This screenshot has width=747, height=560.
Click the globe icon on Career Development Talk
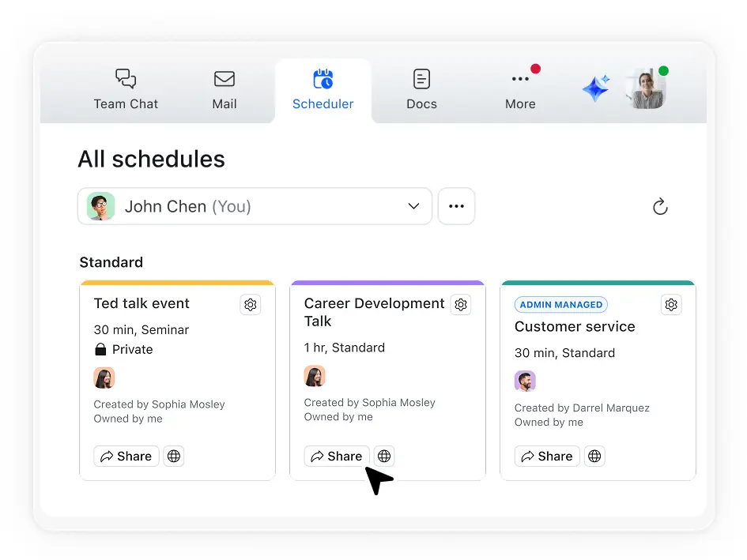pos(384,456)
